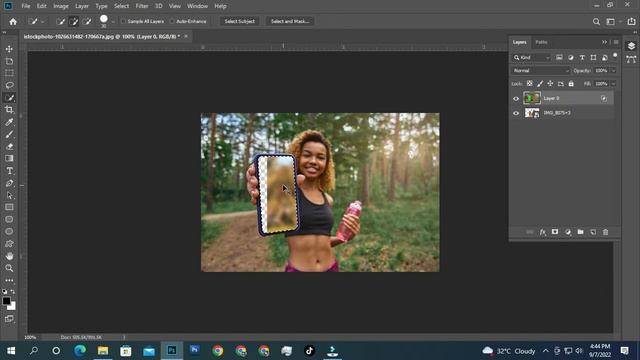Image resolution: width=640 pixels, height=360 pixels.
Task: Select the Quick Selection tool in toolbox
Action: point(9,98)
